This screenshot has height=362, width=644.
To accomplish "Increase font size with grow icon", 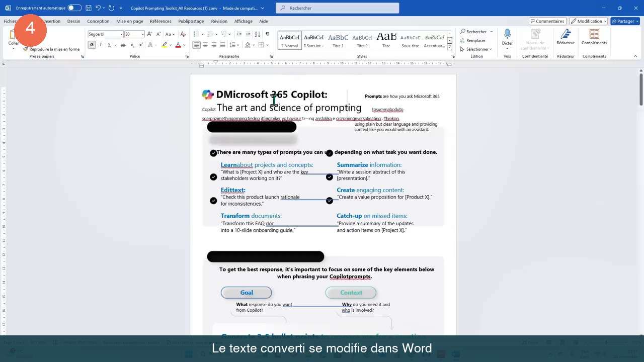I will [149, 34].
